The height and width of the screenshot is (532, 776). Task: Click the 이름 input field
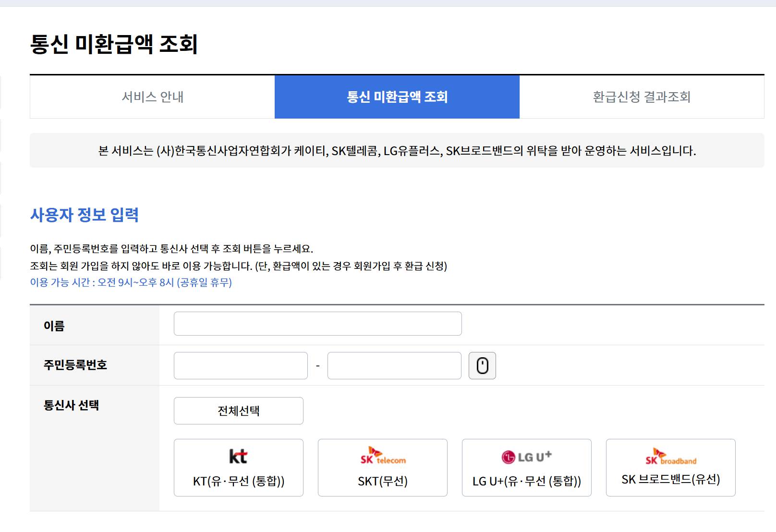click(x=318, y=324)
